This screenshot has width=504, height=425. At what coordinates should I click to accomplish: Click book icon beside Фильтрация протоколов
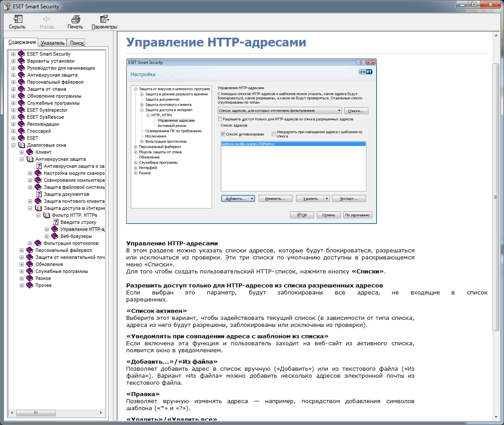(x=38, y=243)
